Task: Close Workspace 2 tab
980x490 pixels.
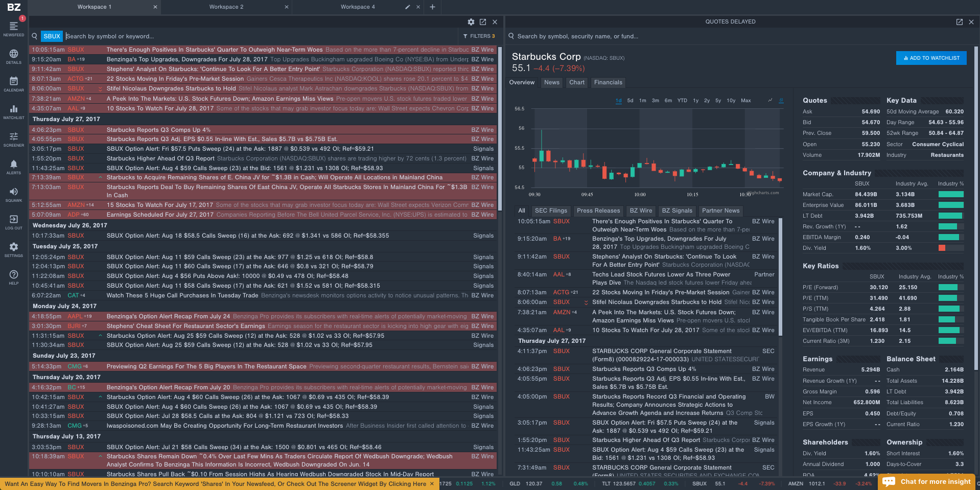Action: point(287,7)
